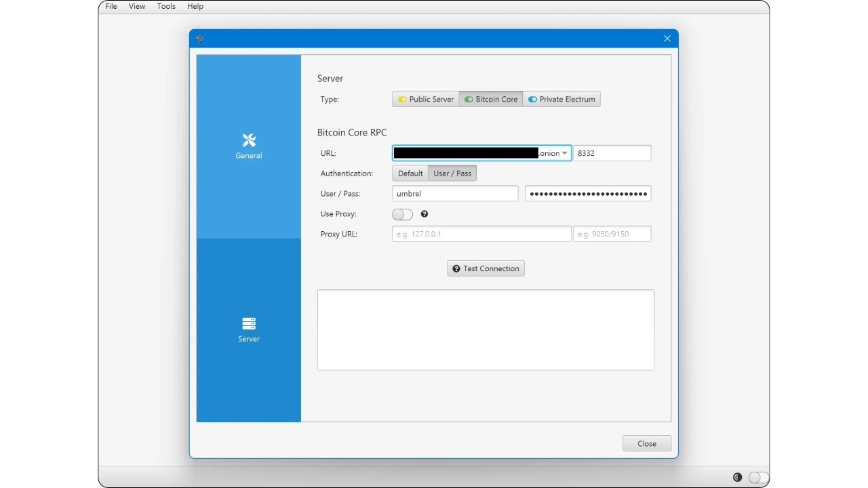
Task: Expand the URL dropdown arrow
Action: pos(565,153)
